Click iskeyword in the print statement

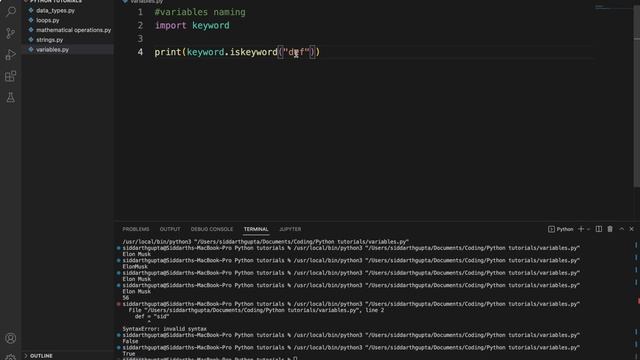click(x=253, y=52)
